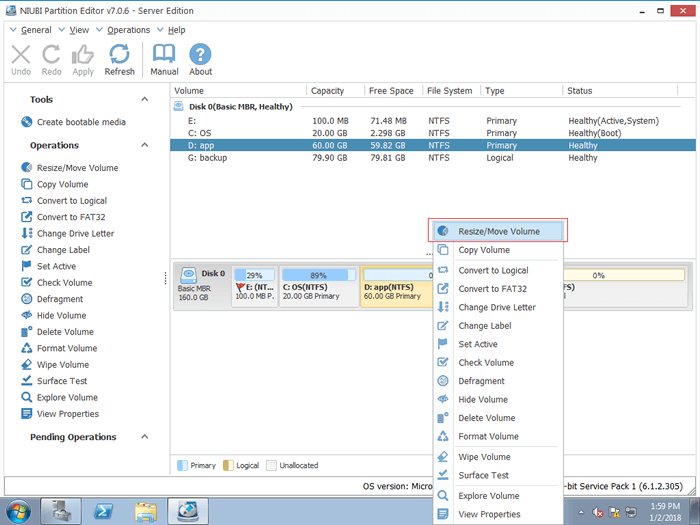This screenshot has height=525, width=700.
Task: Select Copy Volume in the left sidebar
Action: [54, 184]
